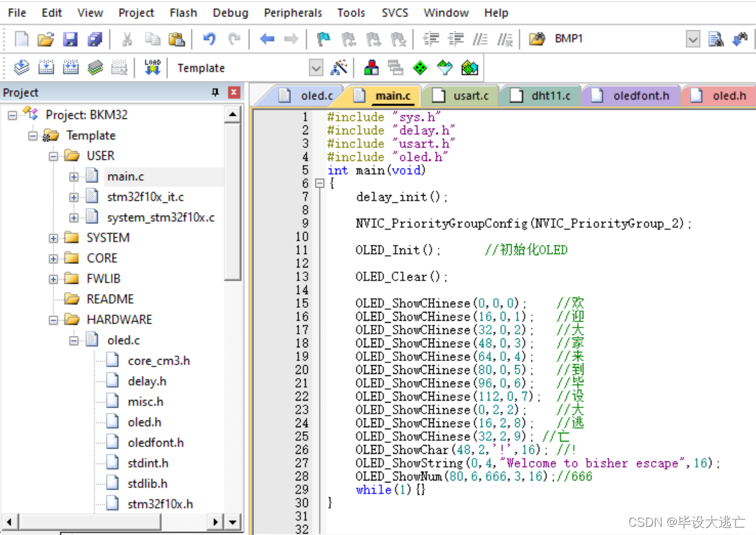Cut selection with the scissors icon
756x535 pixels.
pyautogui.click(x=127, y=39)
